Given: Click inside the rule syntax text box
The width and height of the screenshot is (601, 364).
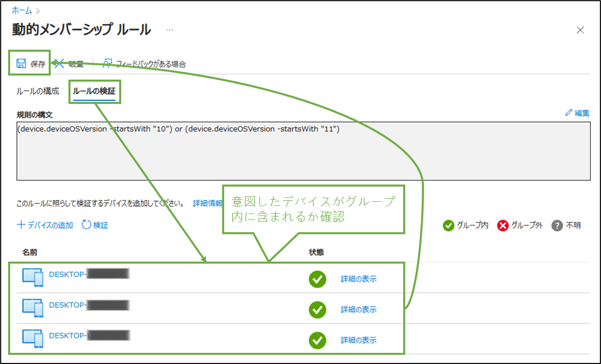Looking at the screenshot, I should click(304, 151).
